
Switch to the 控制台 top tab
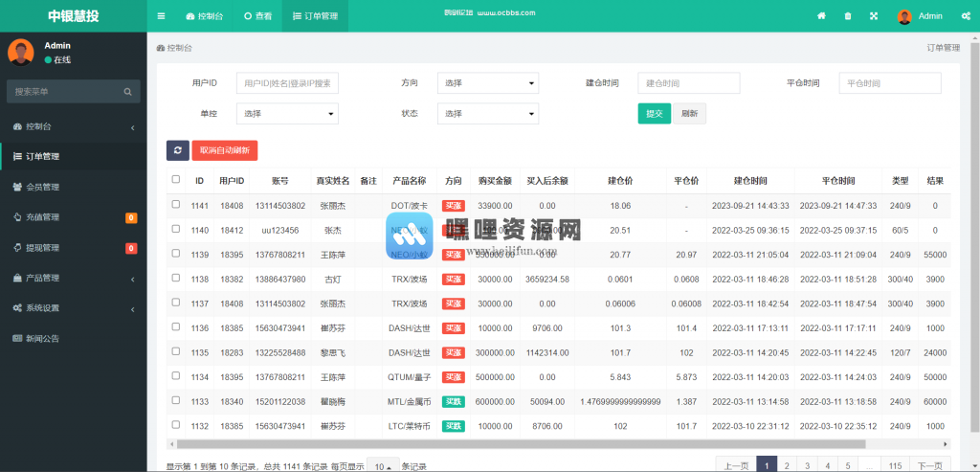[205, 16]
